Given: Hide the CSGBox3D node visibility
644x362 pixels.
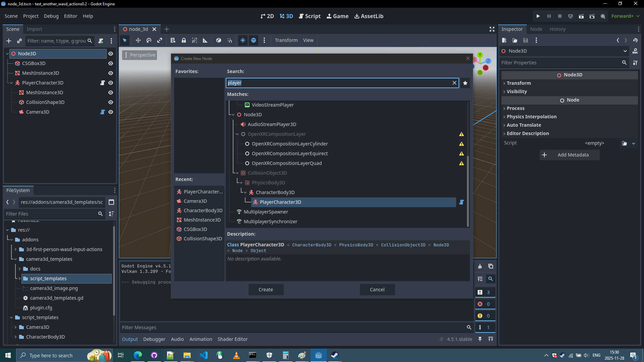Looking at the screenshot, I should (111, 63).
